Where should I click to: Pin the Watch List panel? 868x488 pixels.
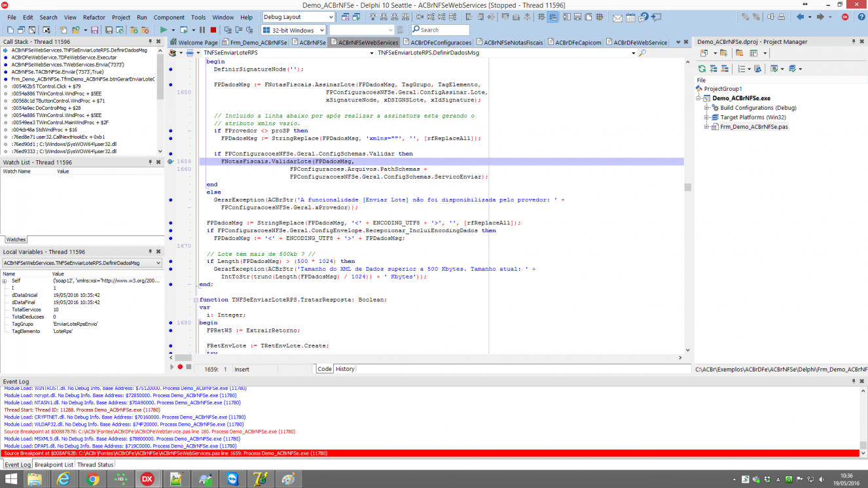(x=150, y=162)
